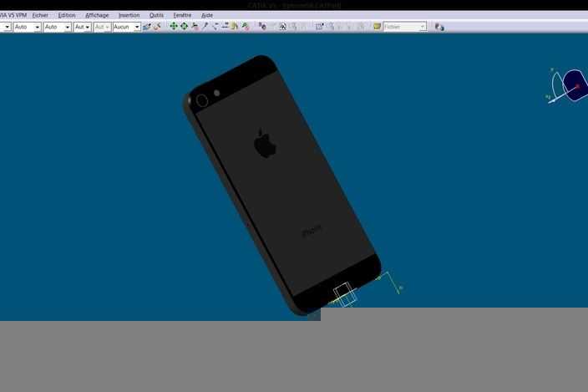Click the icon right of the Rotate tool
The height and width of the screenshot is (392, 588).
(x=195, y=26)
